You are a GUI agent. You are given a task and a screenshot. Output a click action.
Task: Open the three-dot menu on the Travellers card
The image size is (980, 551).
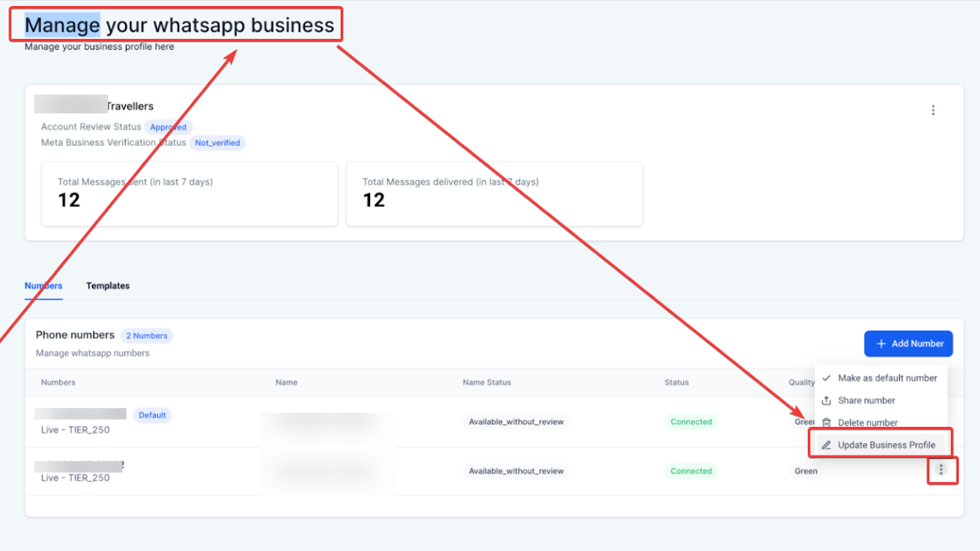coord(932,110)
